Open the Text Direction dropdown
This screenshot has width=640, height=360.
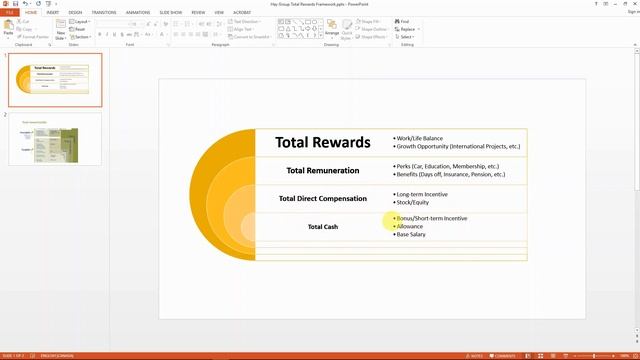[244, 21]
